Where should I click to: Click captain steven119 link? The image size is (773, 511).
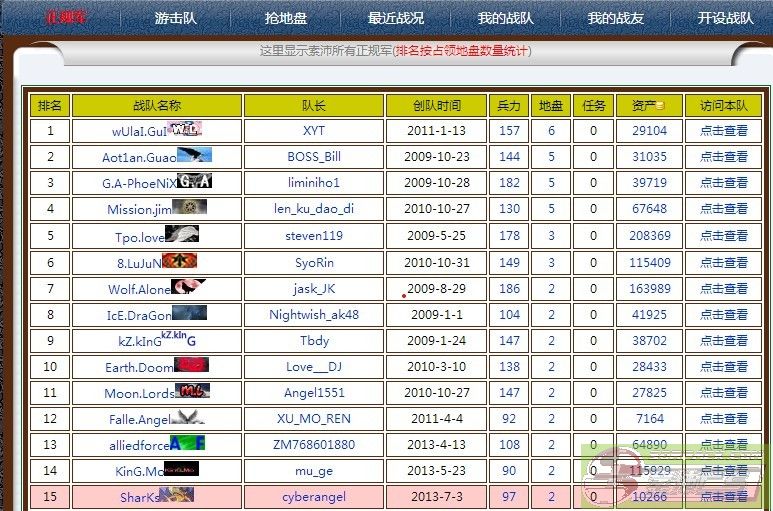point(314,236)
